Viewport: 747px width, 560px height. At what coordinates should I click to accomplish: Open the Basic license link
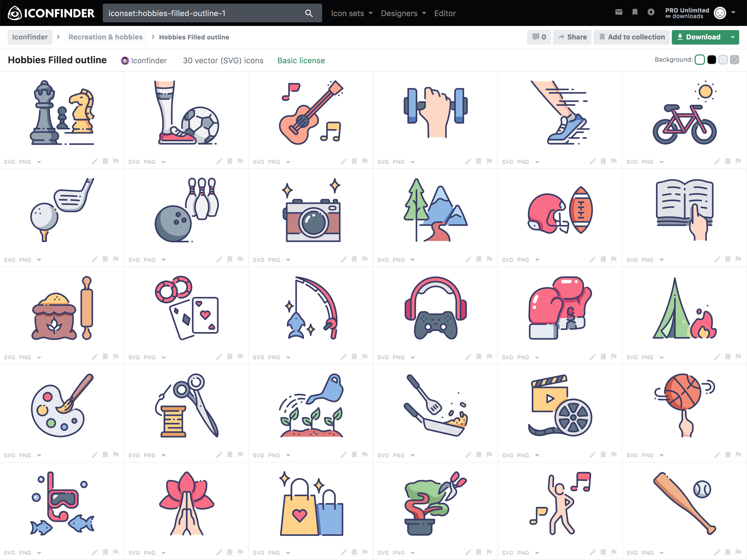(301, 60)
